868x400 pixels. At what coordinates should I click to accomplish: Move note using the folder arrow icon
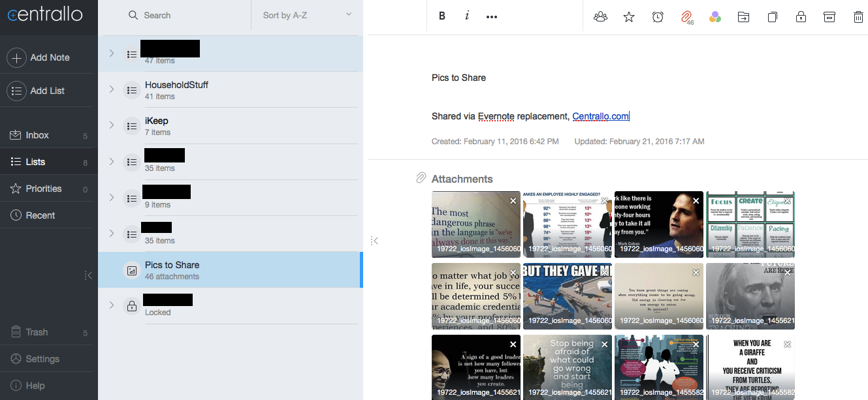click(743, 17)
